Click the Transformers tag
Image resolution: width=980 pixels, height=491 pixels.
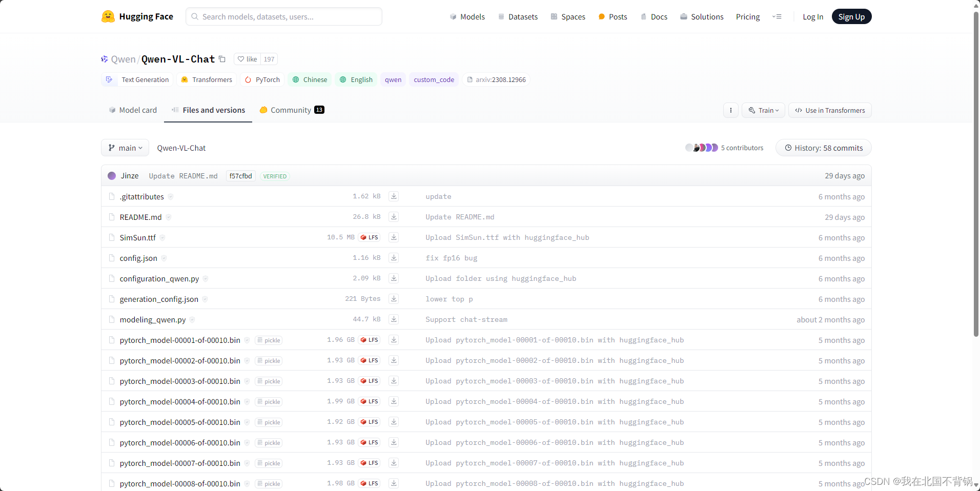207,79
